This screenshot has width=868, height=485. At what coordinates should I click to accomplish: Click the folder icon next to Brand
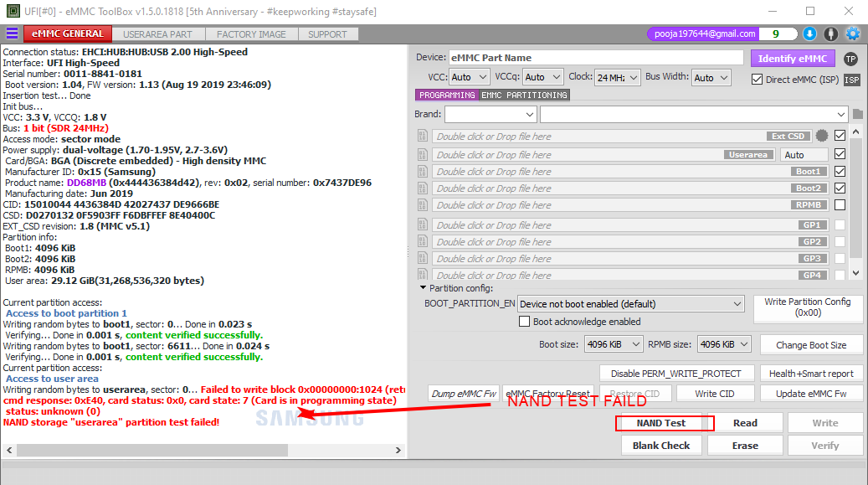tap(857, 114)
